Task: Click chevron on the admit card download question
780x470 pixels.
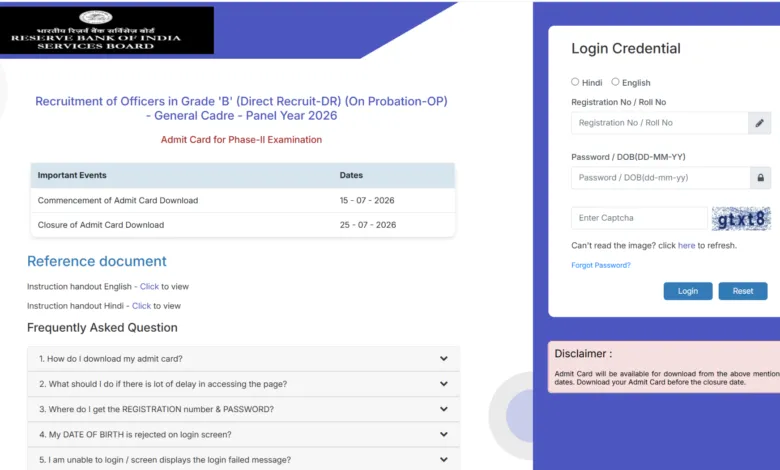Action: pos(443,359)
